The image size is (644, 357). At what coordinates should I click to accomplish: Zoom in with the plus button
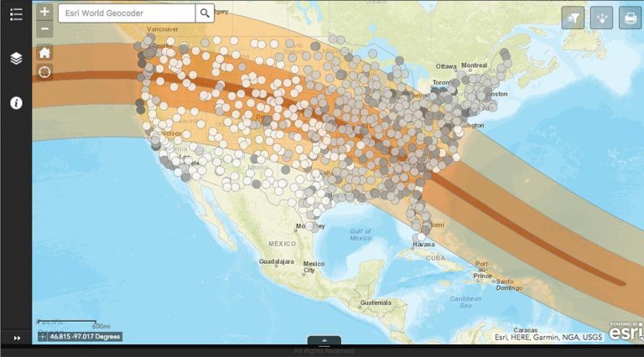click(x=44, y=12)
